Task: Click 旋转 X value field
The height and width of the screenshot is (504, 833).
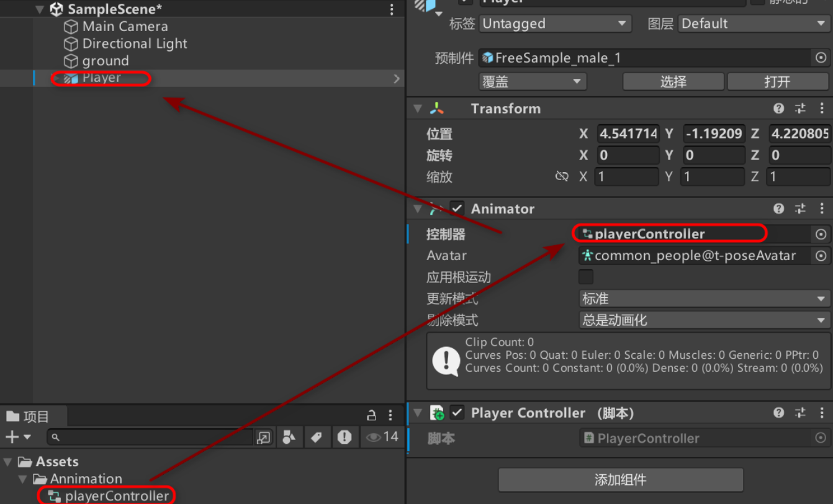Action: point(628,155)
